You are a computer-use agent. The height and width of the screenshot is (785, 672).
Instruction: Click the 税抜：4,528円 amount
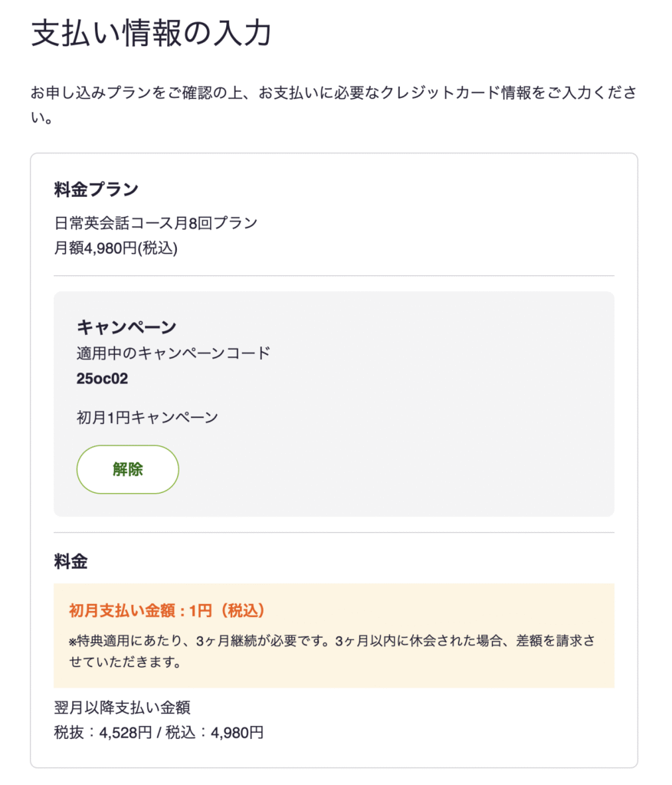tap(103, 733)
